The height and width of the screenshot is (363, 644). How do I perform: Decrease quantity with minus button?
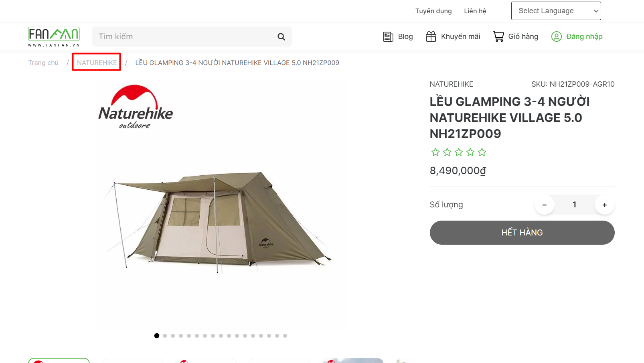545,205
